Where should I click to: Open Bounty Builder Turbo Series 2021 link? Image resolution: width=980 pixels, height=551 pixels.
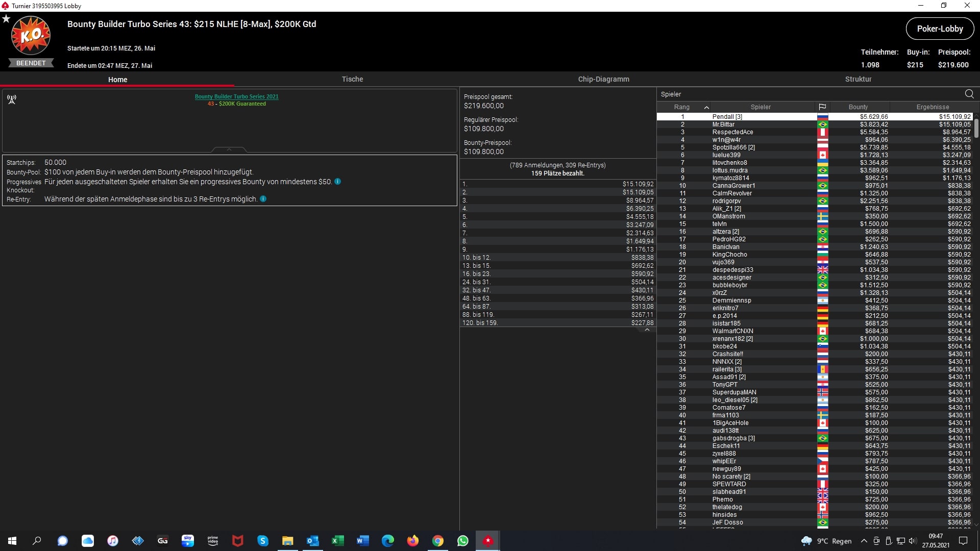(236, 96)
